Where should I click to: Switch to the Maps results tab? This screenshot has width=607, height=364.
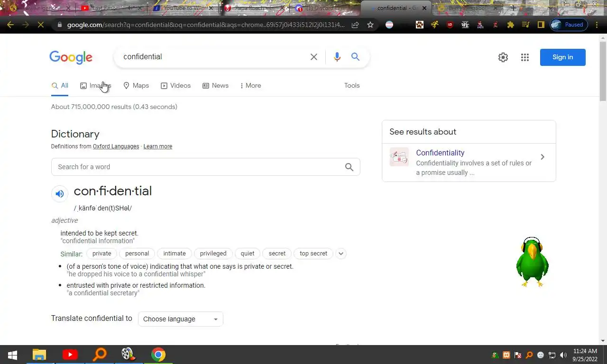pos(136,85)
